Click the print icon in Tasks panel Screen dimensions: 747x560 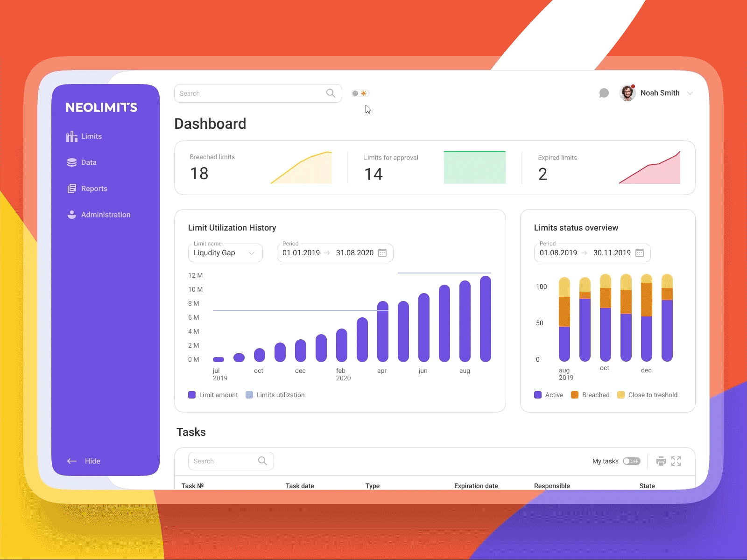(x=661, y=461)
